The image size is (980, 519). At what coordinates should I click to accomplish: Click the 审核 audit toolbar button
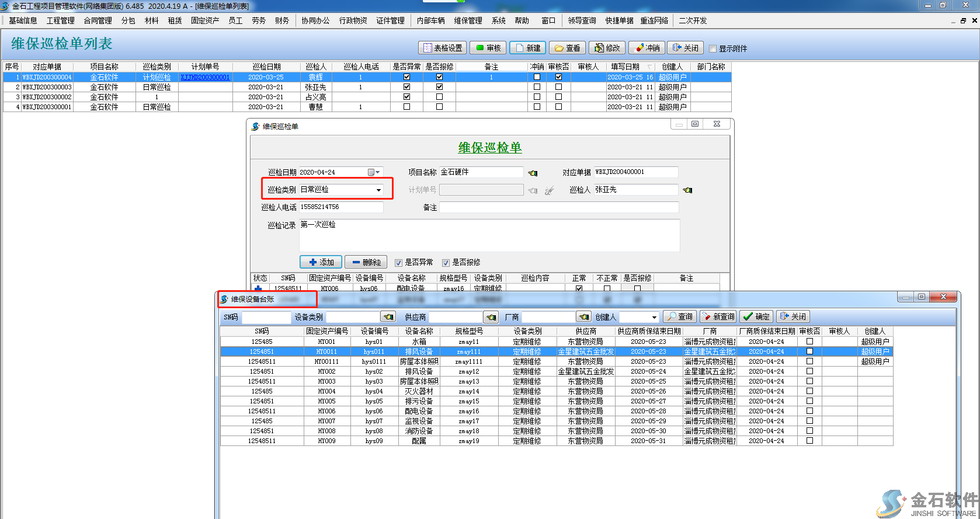coord(488,48)
